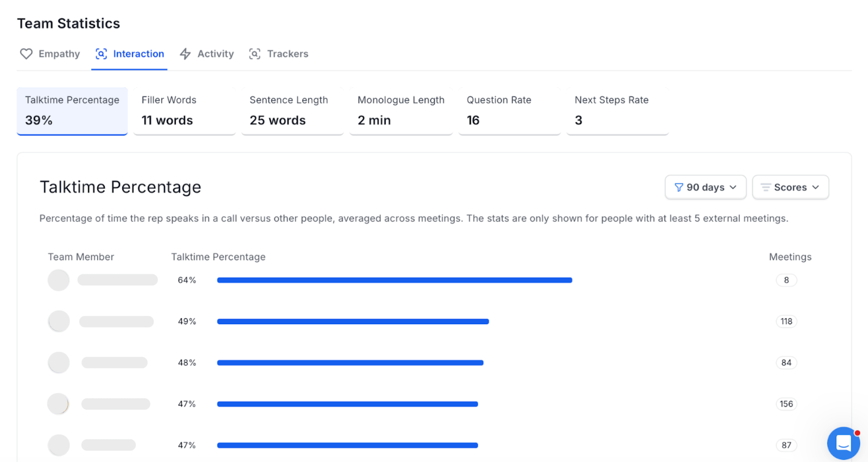Click the meetings count badge 84

pyautogui.click(x=786, y=363)
